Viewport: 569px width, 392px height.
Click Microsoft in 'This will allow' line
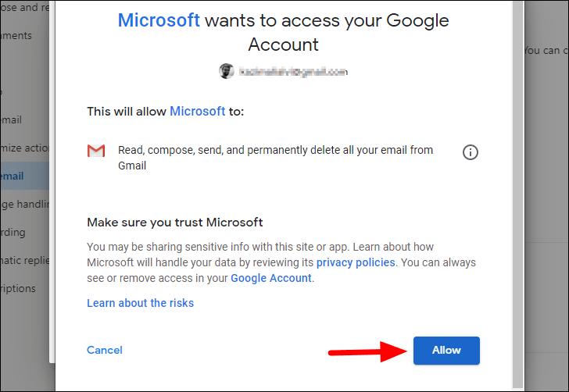pos(198,111)
